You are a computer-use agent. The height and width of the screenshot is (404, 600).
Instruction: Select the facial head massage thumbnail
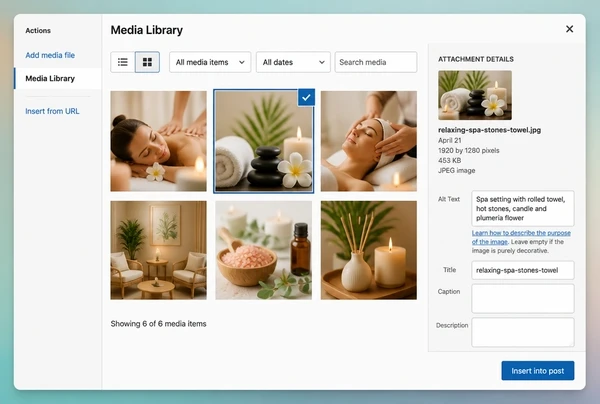pos(368,141)
